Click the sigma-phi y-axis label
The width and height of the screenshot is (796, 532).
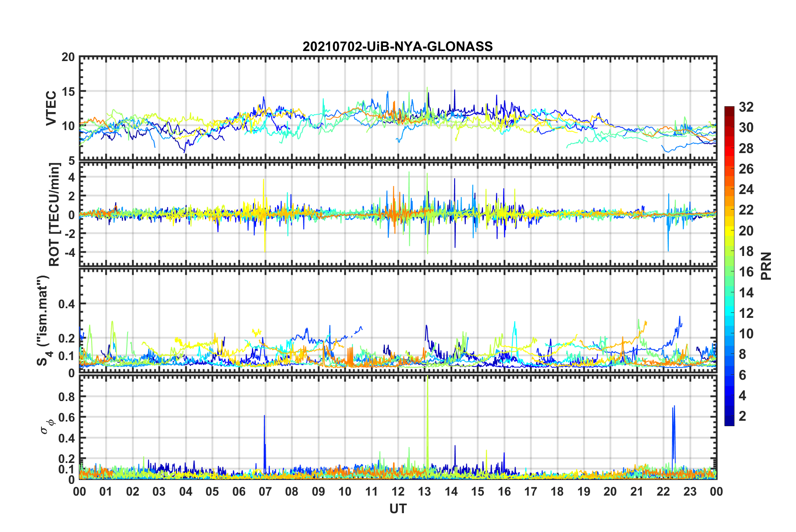coord(47,427)
